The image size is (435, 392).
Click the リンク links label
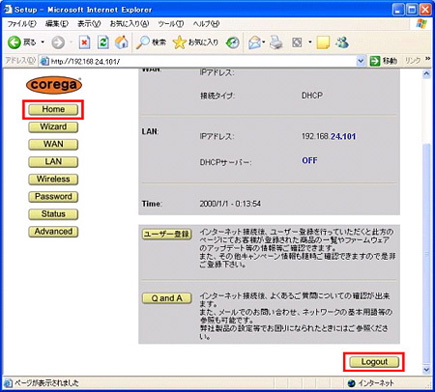pyautogui.click(x=413, y=61)
